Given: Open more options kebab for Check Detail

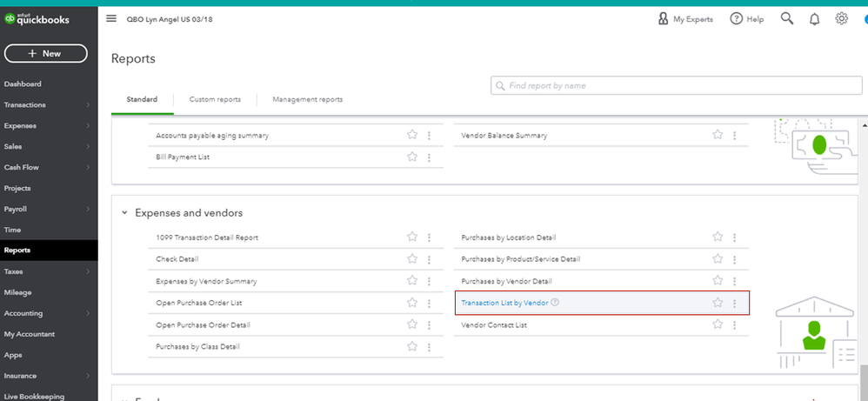Looking at the screenshot, I should (430, 259).
